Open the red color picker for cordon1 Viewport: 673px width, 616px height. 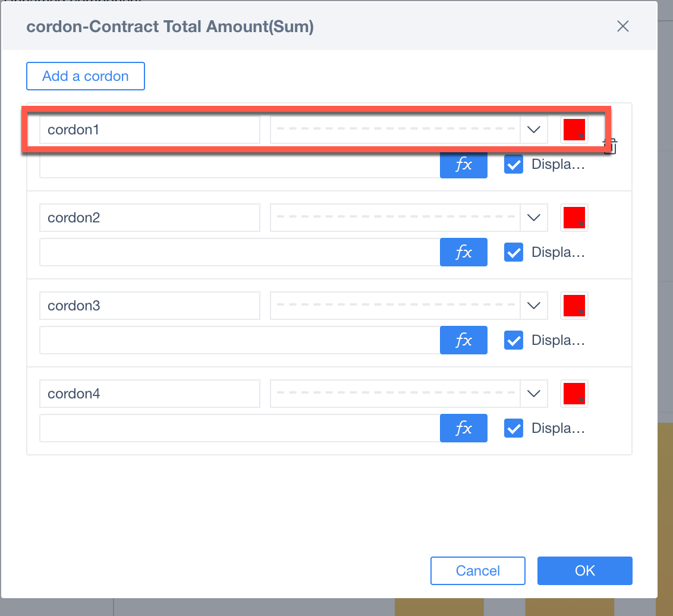pos(574,130)
